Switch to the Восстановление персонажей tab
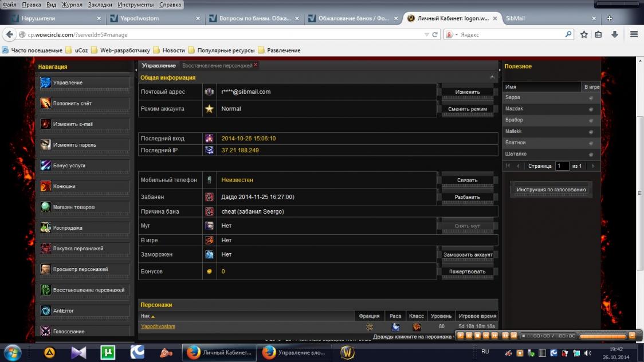 (217, 66)
